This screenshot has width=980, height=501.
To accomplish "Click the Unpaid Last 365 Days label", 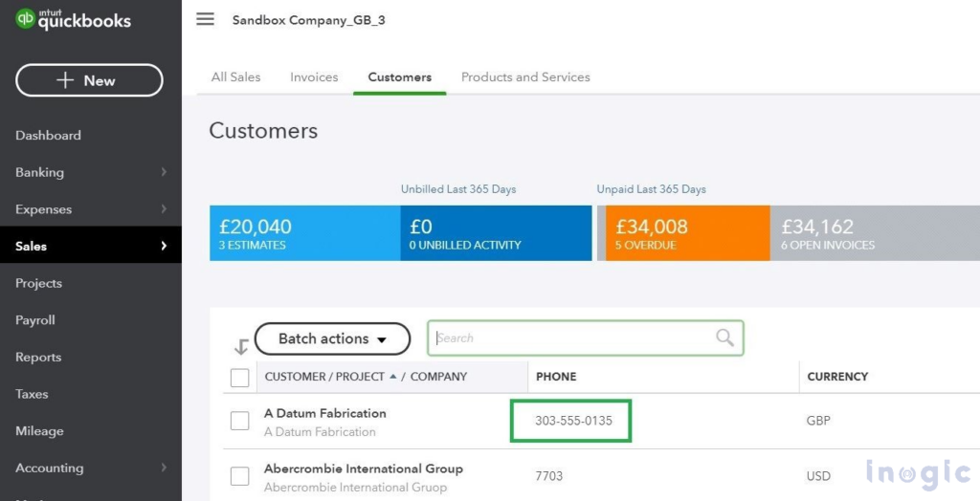I will (x=651, y=188).
